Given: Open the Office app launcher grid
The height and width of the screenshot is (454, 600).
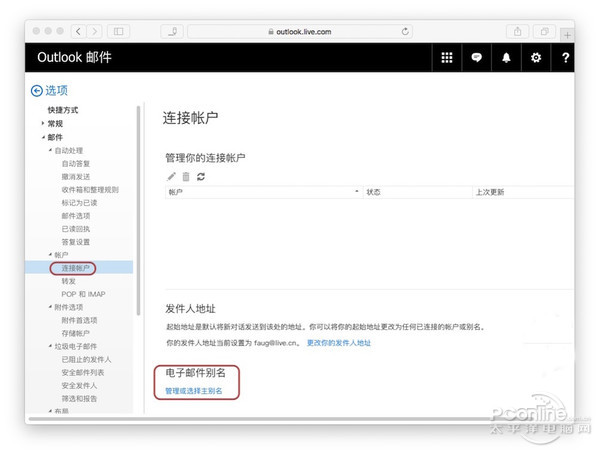Looking at the screenshot, I should [447, 57].
